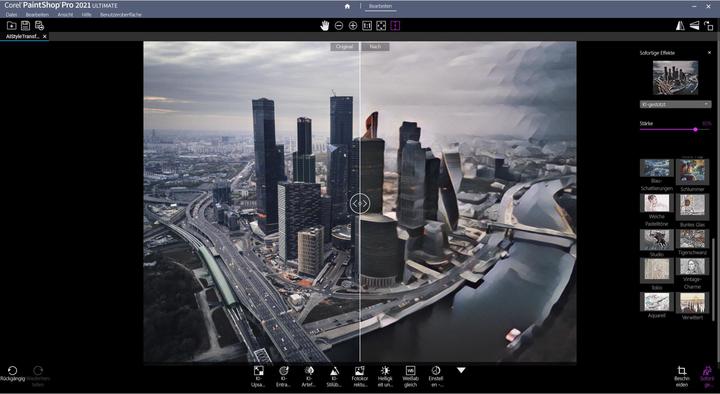Select the Beschneiden crop tool

(682, 376)
